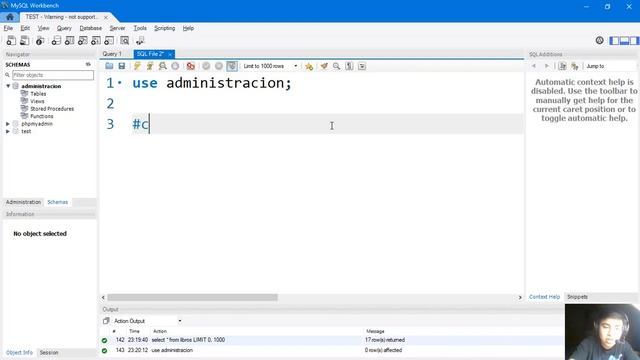Toggle left sidebar panel visibility
The width and height of the screenshot is (640, 360).
(614, 40)
